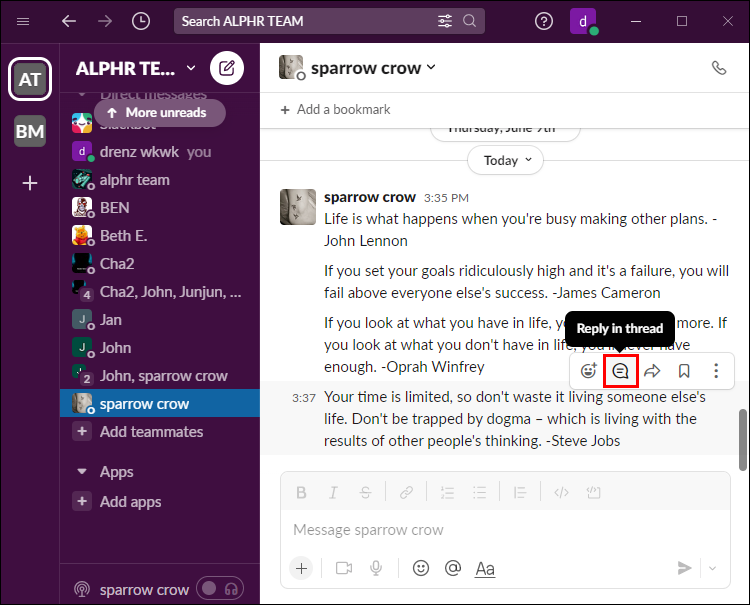Open sparrow crow conversation details chevron
The width and height of the screenshot is (750, 605).
pyautogui.click(x=431, y=67)
